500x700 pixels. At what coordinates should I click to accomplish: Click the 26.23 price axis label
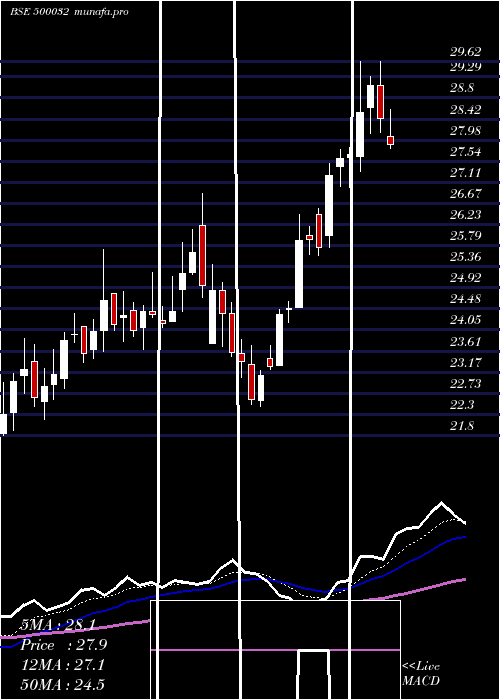(x=465, y=214)
